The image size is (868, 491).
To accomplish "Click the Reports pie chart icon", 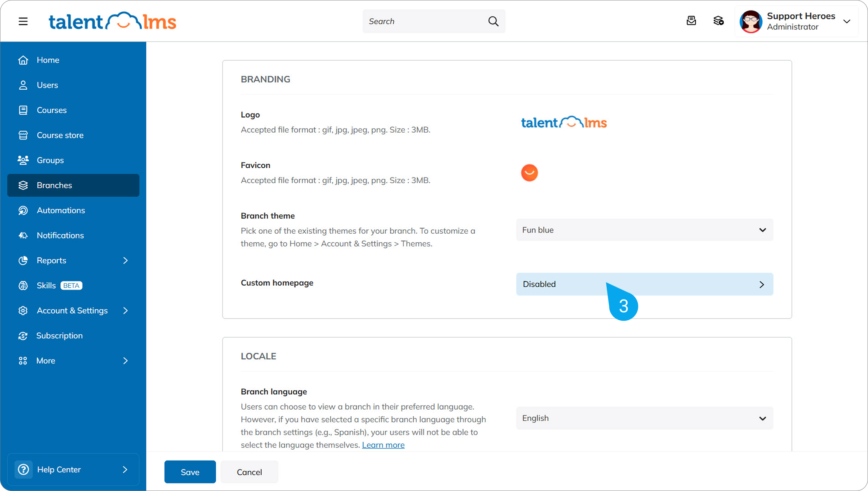I will tap(23, 260).
